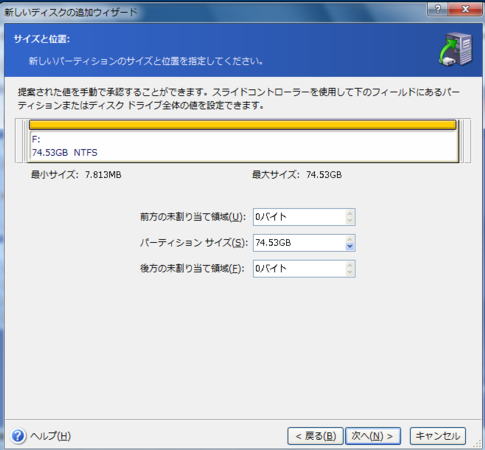Decrease rear unallocated space with down arrow
This screenshot has height=450, width=485.
(349, 272)
